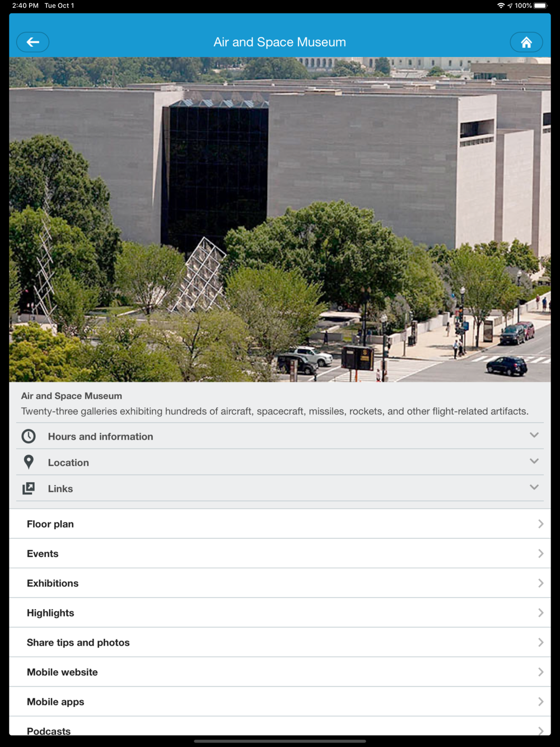The width and height of the screenshot is (560, 747).
Task: Tap the Tue Oct 1 date
Action: [59, 6]
